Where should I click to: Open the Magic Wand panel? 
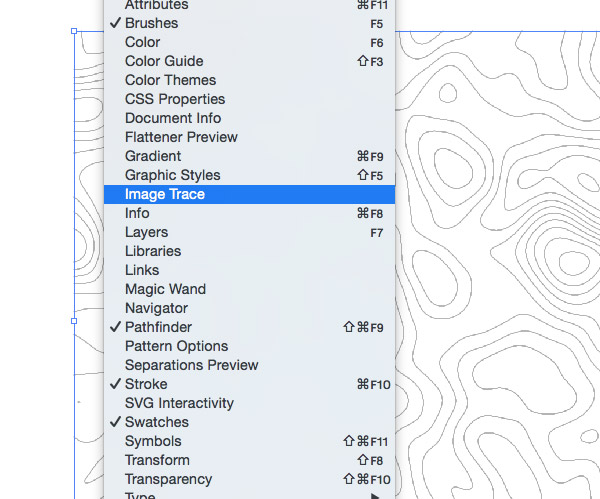165,289
